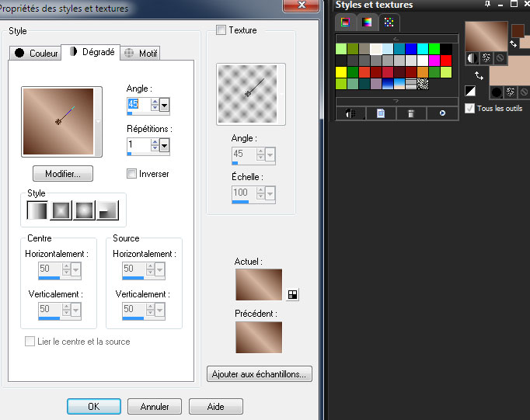The image size is (530, 420).
Task: Switch to the Motif tab
Action: (x=141, y=54)
